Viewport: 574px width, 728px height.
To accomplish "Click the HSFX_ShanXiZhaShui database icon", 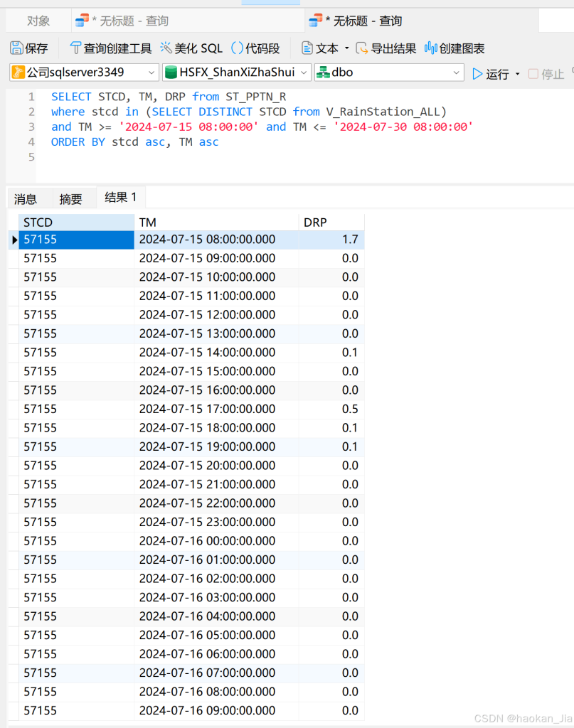I will tap(169, 72).
